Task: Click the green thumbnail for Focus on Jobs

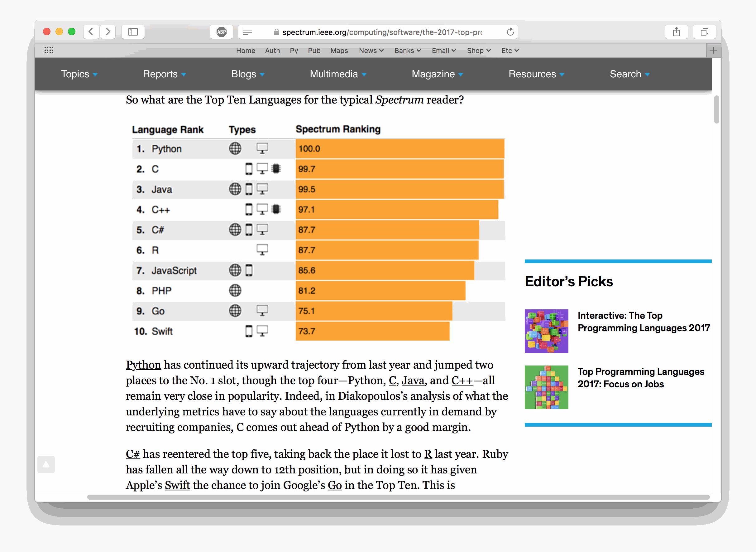Action: coord(546,387)
